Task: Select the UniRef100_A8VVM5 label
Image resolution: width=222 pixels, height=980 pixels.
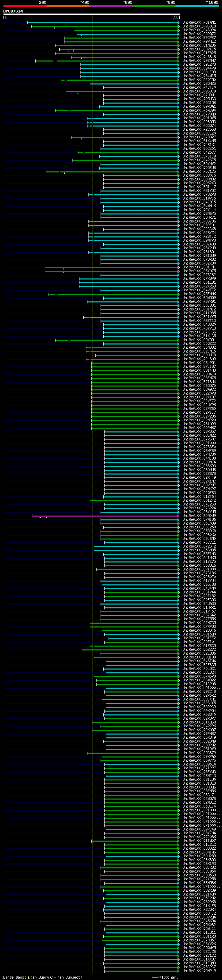Action: click(199, 512)
